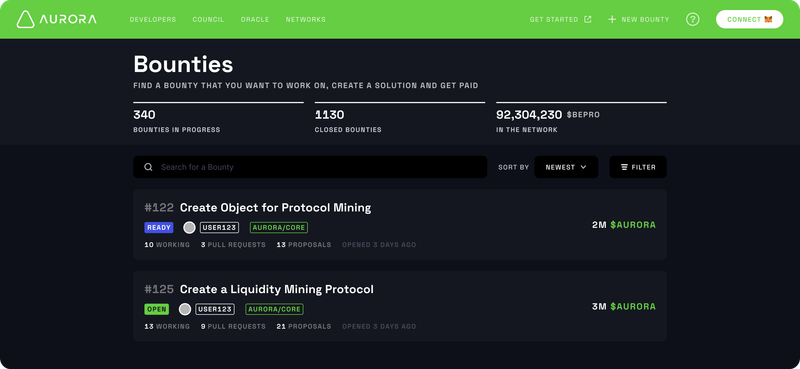Click the MetaMask fox icon in Connect
The width and height of the screenshot is (800, 369).
point(768,19)
